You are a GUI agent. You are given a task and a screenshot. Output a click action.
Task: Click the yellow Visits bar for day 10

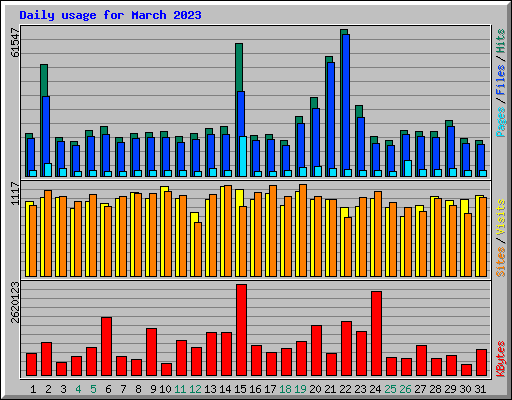point(163,189)
